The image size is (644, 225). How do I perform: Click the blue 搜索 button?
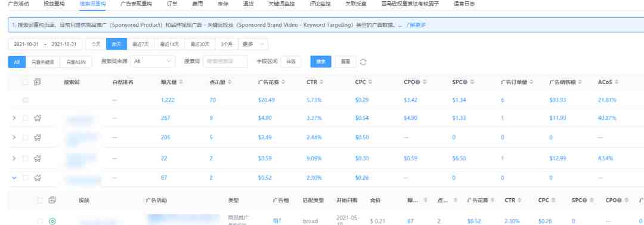click(x=321, y=61)
